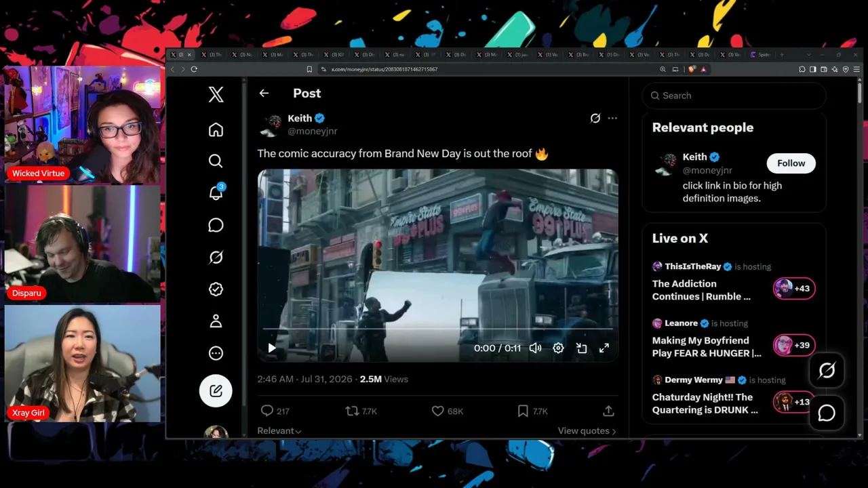This screenshot has height=488, width=868.
Task: Click the post date Jul 31, 2026
Action: 327,379
